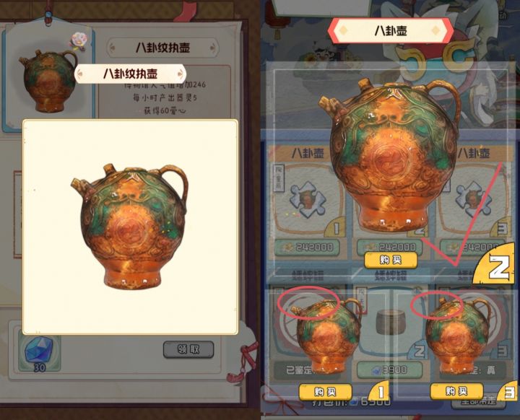
Task: Select puzzle piece icon numbered 1
Action: click(307, 200)
